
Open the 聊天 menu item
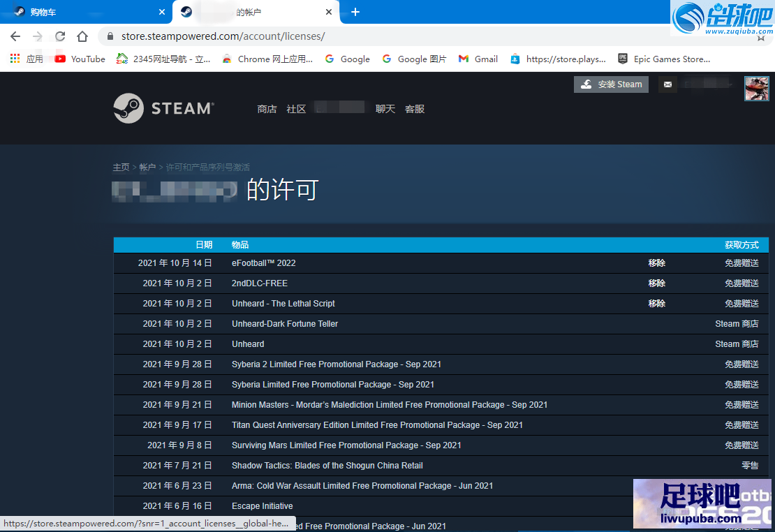(x=385, y=109)
